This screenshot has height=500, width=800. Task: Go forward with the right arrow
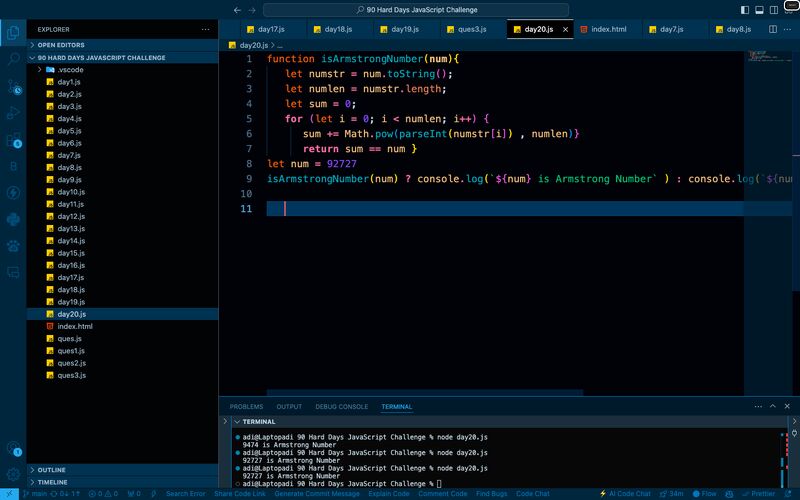click(252, 10)
